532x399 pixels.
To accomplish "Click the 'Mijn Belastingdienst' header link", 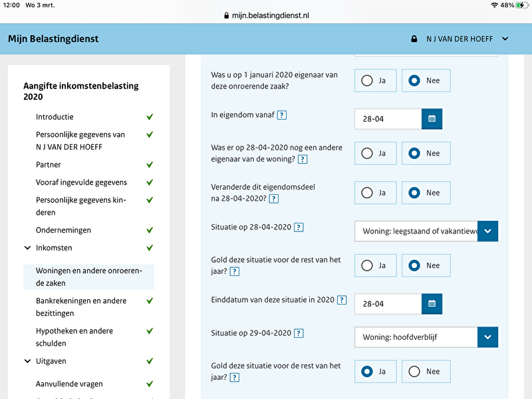I will 53,39.
